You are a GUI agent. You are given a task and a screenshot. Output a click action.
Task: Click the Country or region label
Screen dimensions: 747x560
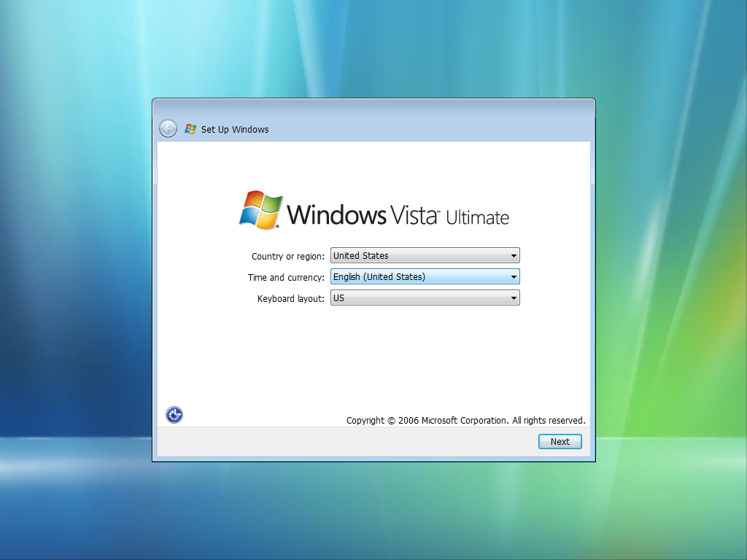tap(287, 256)
